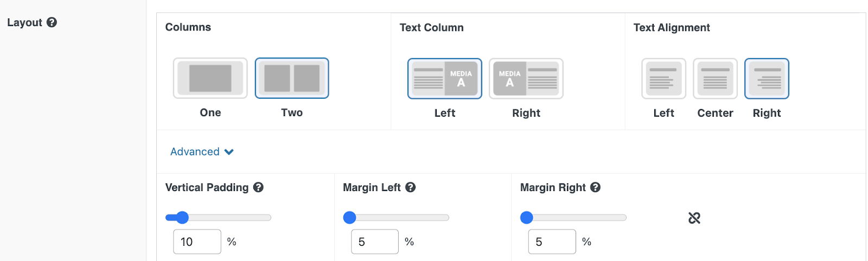
Task: Open Margin Left help tooltip icon
Action: point(411,187)
